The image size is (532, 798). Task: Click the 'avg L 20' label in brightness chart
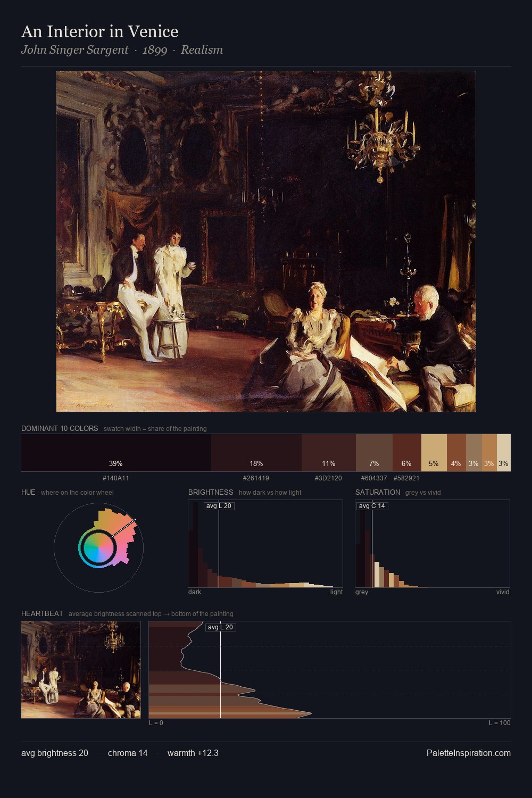click(x=219, y=506)
